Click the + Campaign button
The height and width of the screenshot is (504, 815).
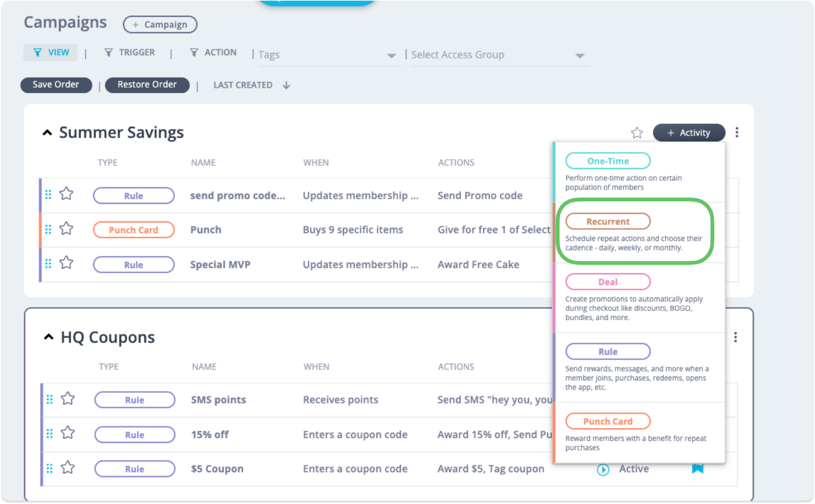(x=160, y=25)
